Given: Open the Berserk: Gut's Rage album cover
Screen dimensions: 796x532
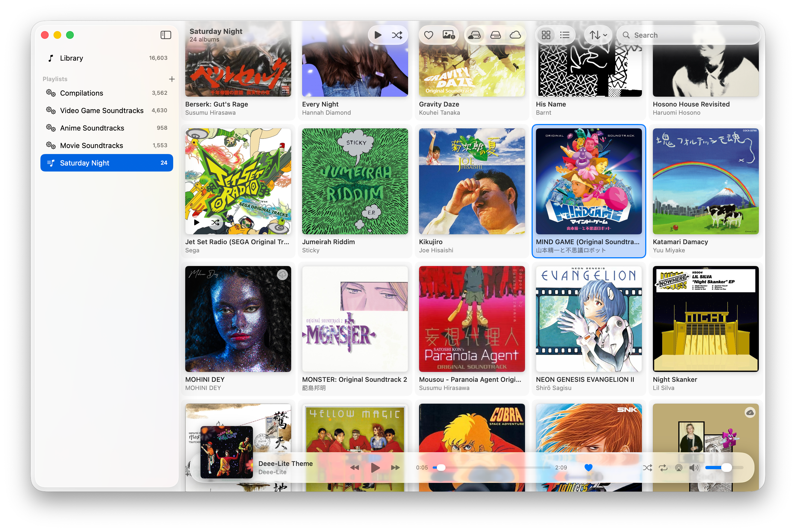Looking at the screenshot, I should coord(238,59).
